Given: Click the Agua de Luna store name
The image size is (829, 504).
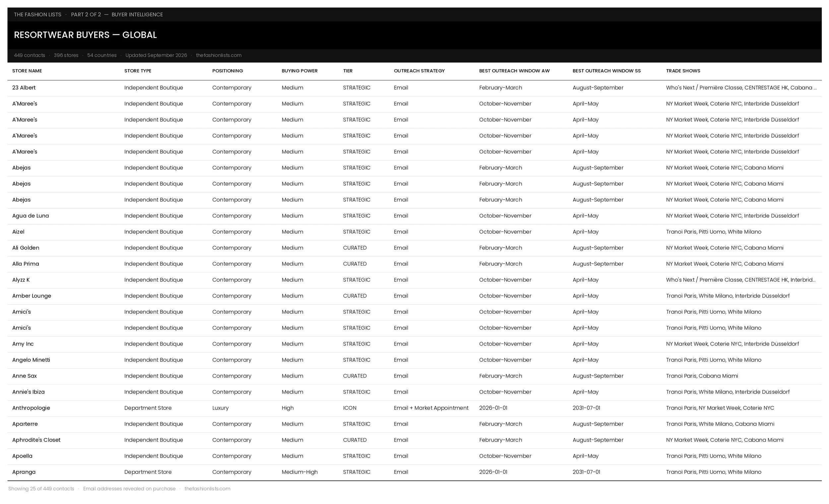Looking at the screenshot, I should tap(31, 216).
